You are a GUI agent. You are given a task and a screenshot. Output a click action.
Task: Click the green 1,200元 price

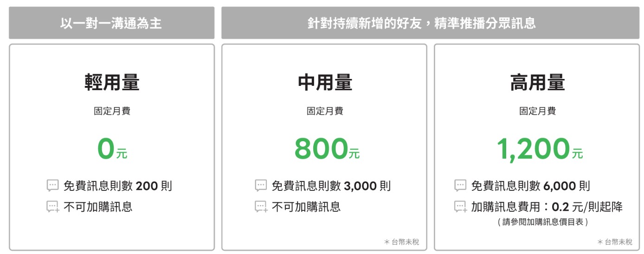coord(539,149)
